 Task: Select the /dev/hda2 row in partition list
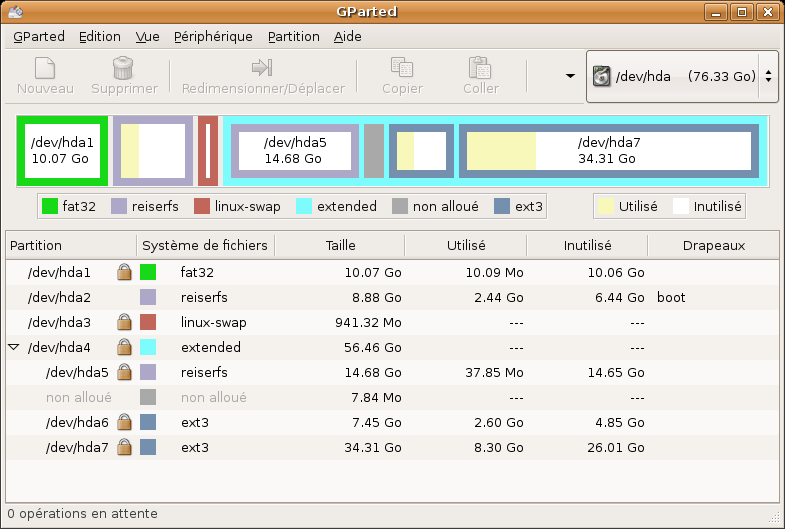click(392, 297)
